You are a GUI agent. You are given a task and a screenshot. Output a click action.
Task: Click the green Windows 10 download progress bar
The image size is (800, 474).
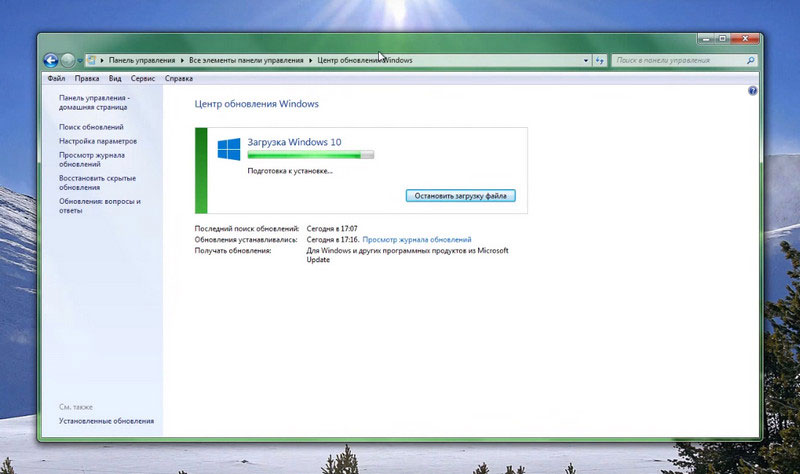click(310, 156)
